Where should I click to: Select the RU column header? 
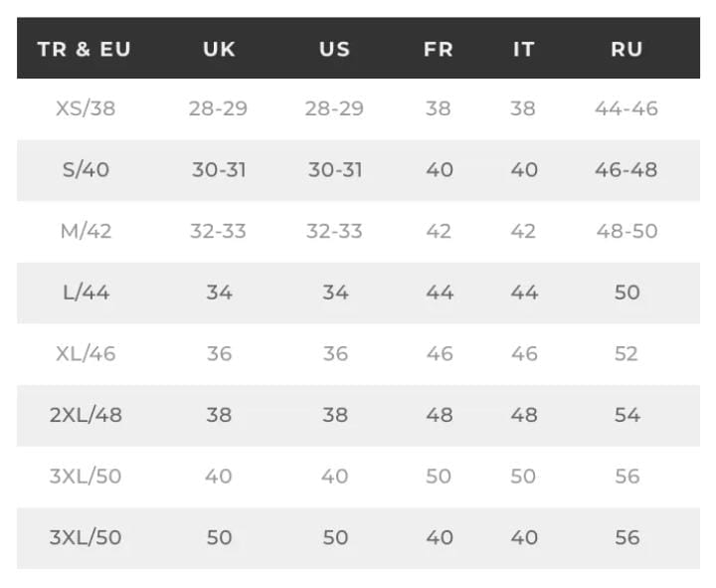(626, 49)
